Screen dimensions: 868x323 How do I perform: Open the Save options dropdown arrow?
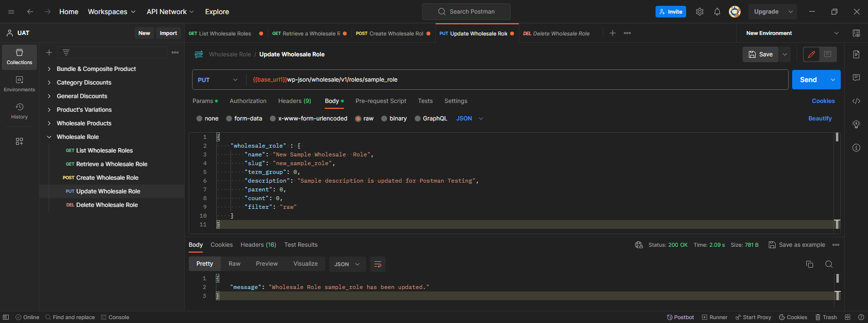(x=785, y=54)
